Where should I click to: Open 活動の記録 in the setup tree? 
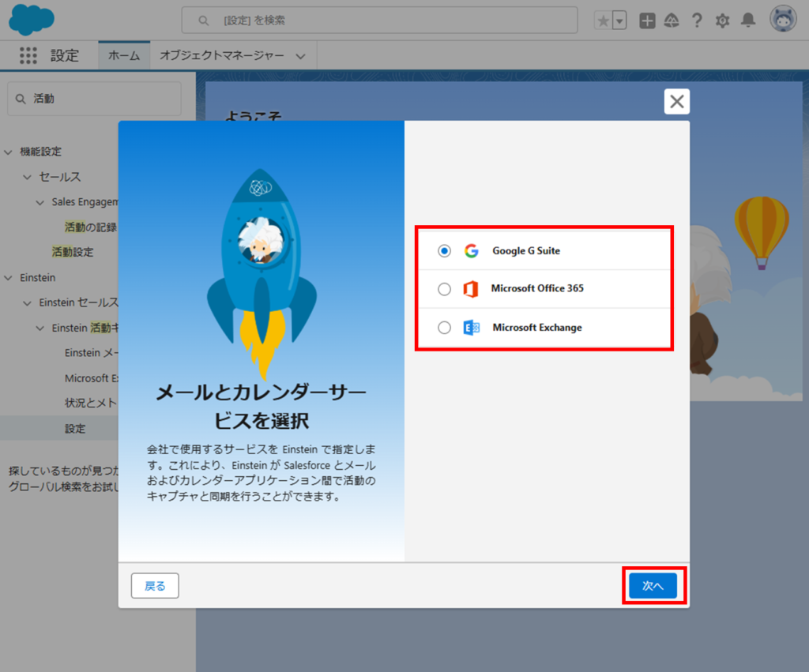91,227
